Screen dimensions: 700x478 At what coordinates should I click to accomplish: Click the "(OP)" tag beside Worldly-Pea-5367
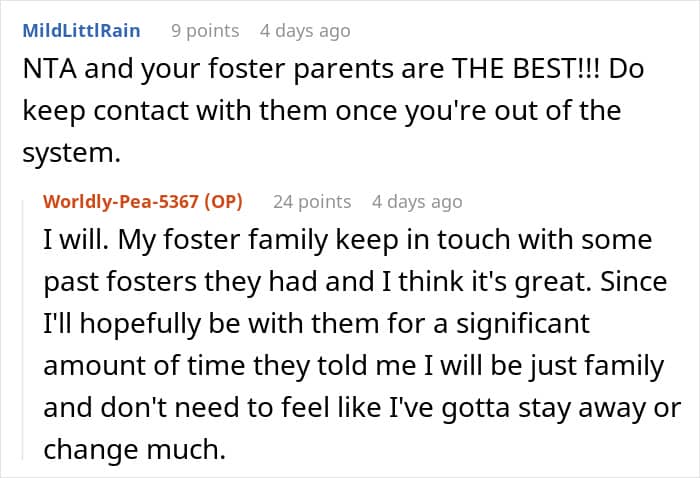tap(229, 202)
